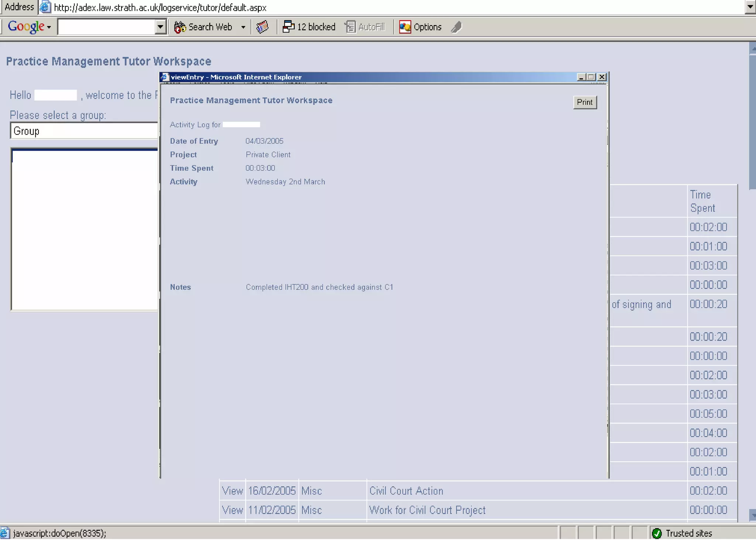
Task: Click the AutoFill toolbar icon
Action: pyautogui.click(x=350, y=27)
